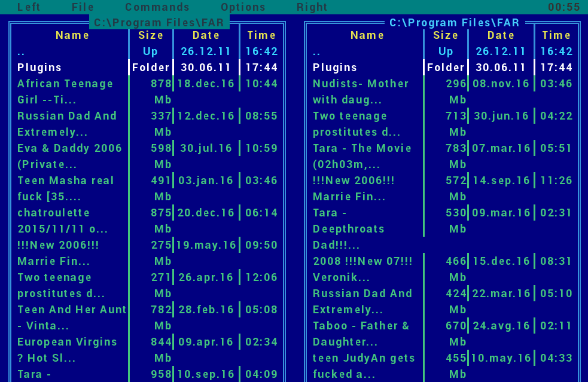This screenshot has width=588, height=382.
Task: Click the 'Folder' size cell in the right panel
Action: (446, 68)
